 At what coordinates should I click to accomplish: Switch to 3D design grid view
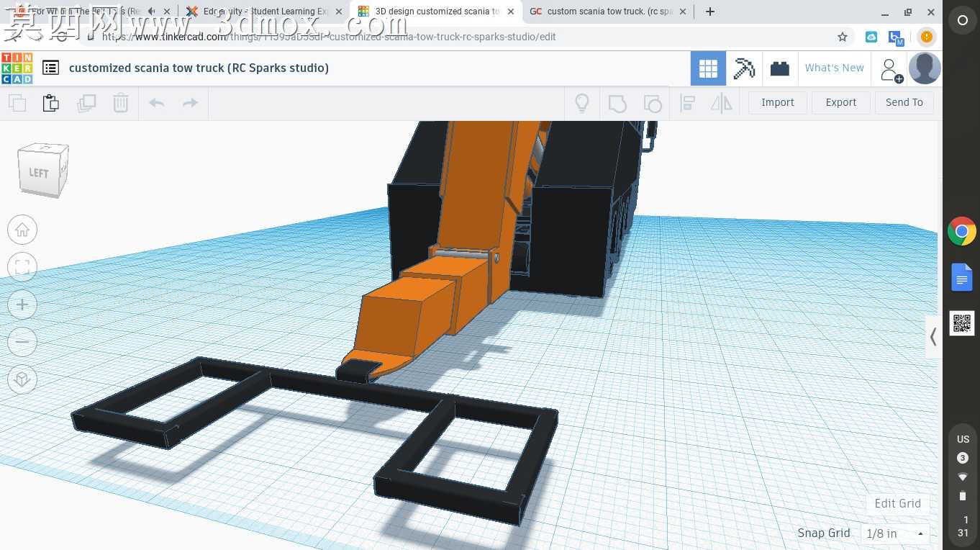(708, 68)
